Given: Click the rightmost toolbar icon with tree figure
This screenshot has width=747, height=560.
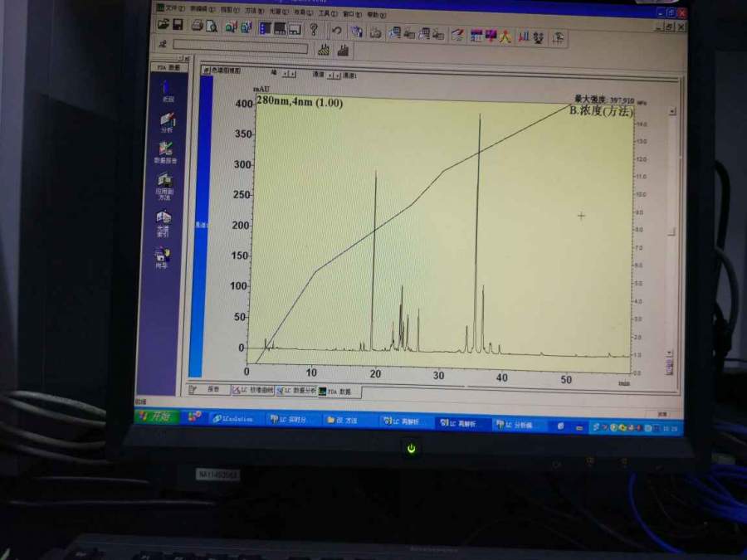Looking at the screenshot, I should (x=558, y=37).
